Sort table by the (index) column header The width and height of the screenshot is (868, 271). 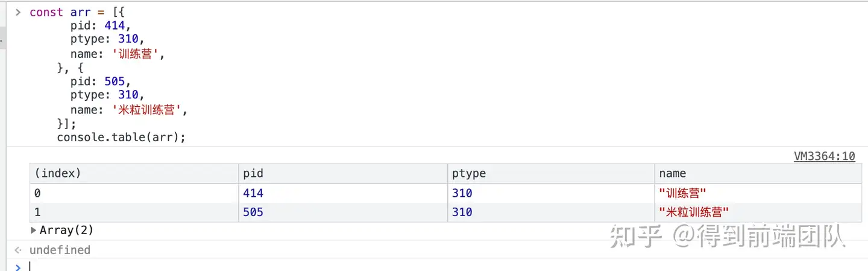click(x=58, y=174)
